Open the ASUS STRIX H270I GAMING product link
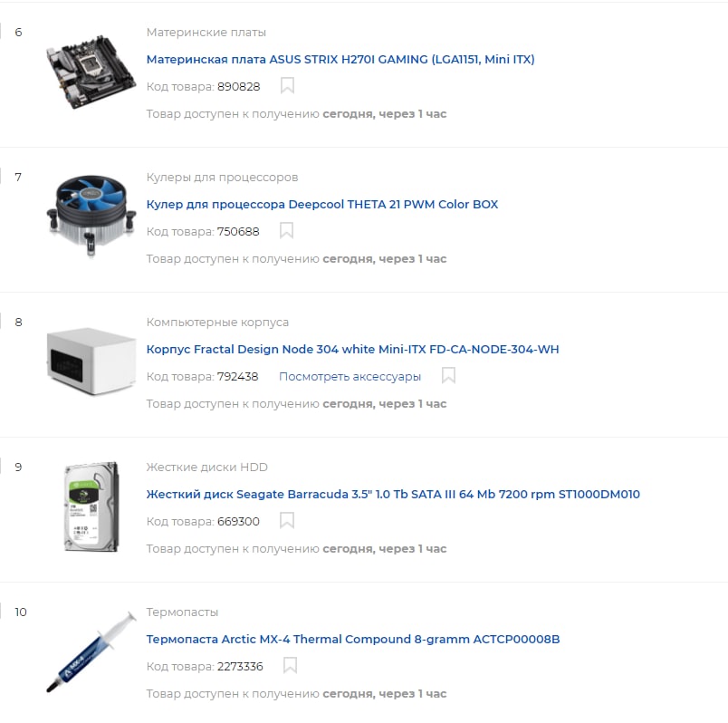Screen dimensions: 728x723 tap(340, 60)
